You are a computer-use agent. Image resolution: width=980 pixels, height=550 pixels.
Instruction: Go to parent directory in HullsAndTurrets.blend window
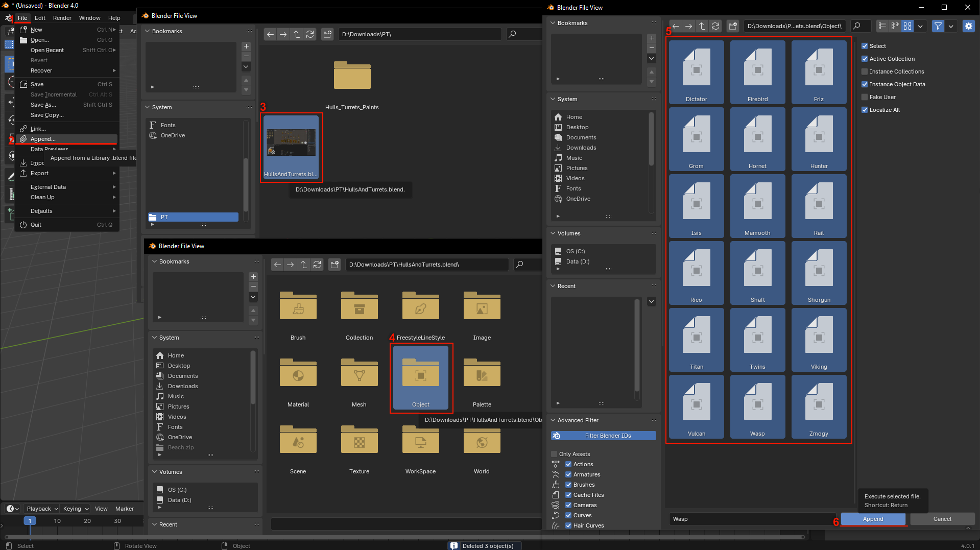(x=304, y=265)
